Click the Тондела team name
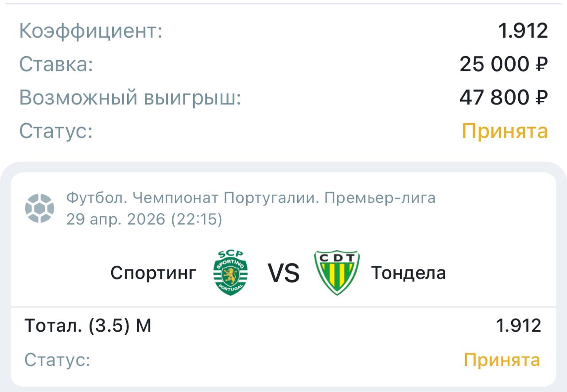The width and height of the screenshot is (567, 392). pos(408,272)
